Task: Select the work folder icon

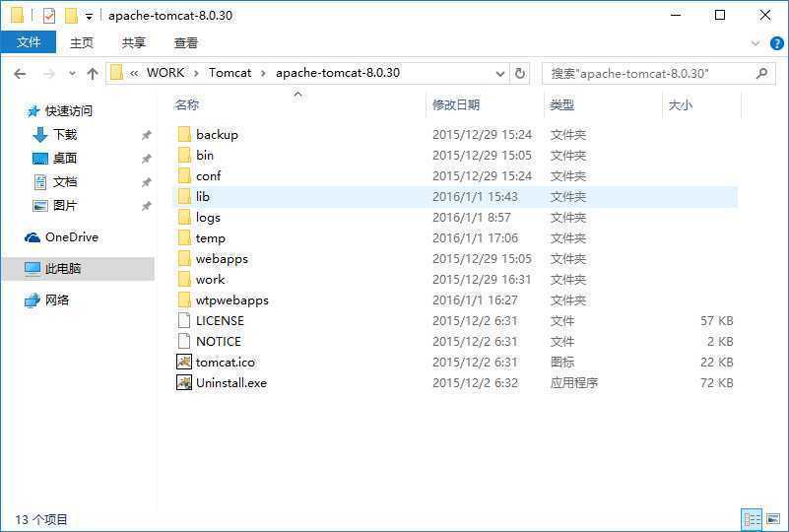Action: click(x=184, y=279)
